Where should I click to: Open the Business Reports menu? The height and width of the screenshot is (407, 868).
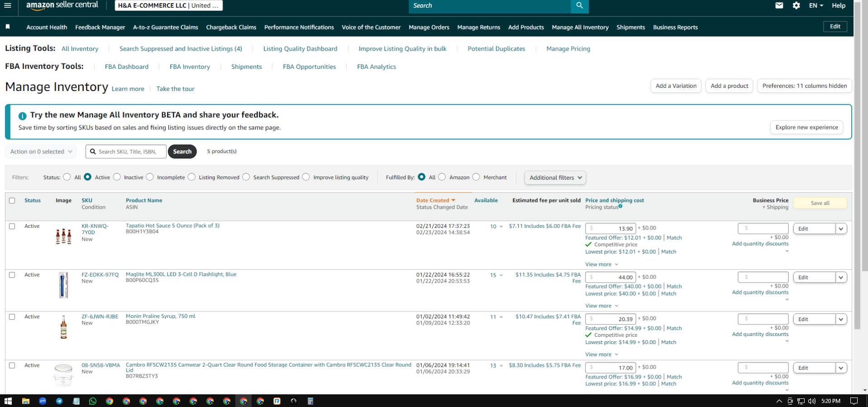[675, 27]
